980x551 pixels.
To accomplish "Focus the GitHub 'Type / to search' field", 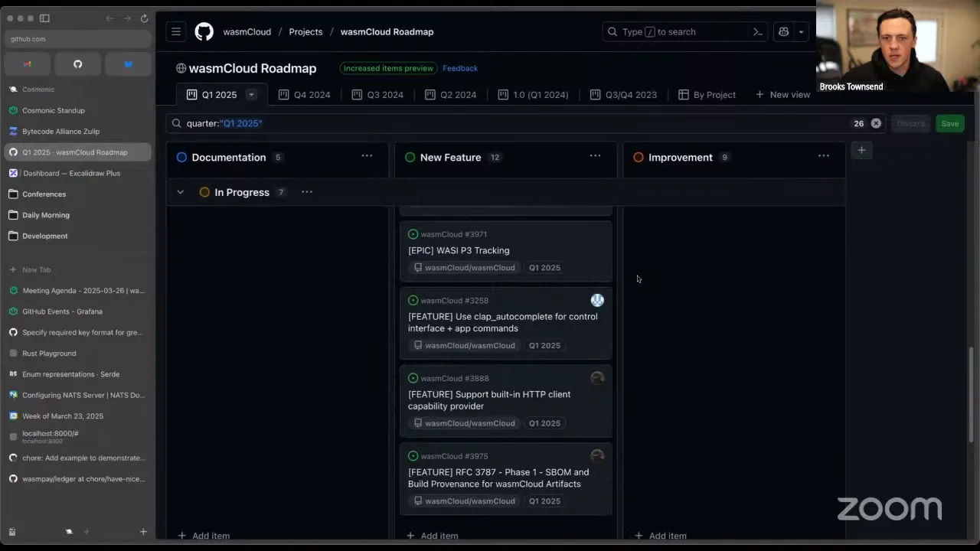I will point(684,31).
